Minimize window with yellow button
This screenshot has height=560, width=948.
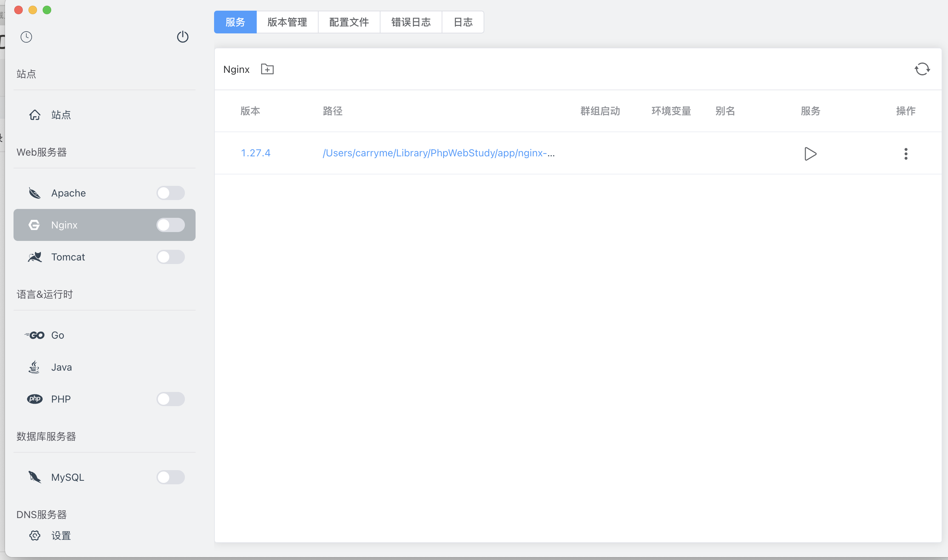click(33, 10)
